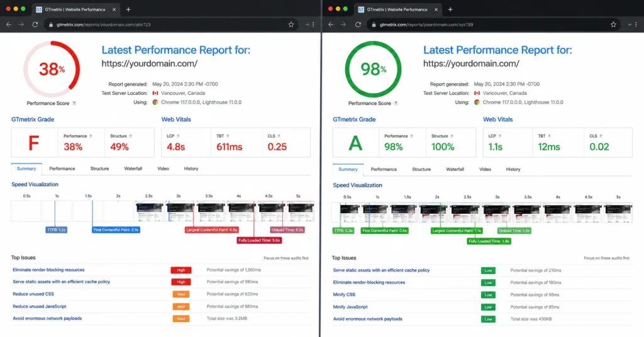Open the right browser's three-dot menu
Viewport: 644px width, 337px height.
pyautogui.click(x=636, y=25)
